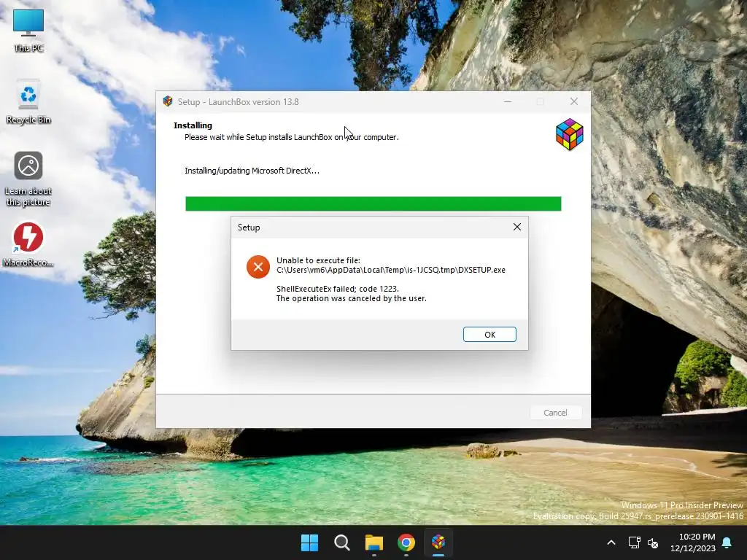The height and width of the screenshot is (560, 747).
Task: Minimize the LaunchBox Setup window
Action: coord(508,101)
